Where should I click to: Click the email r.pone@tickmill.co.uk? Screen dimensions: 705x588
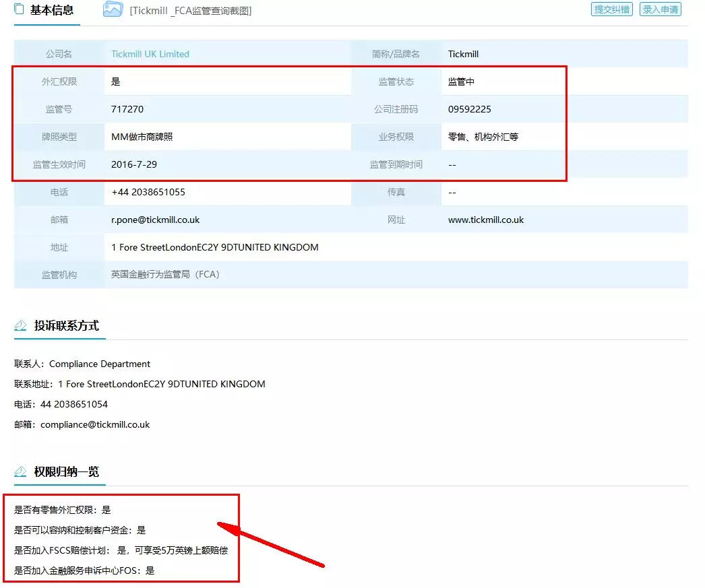(156, 220)
